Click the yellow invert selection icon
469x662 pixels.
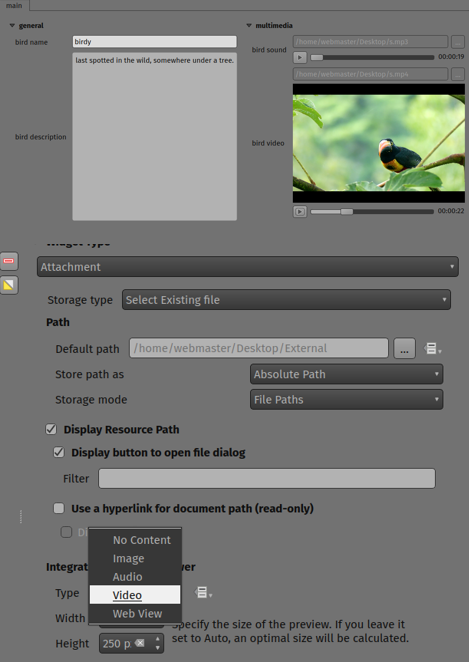[9, 285]
